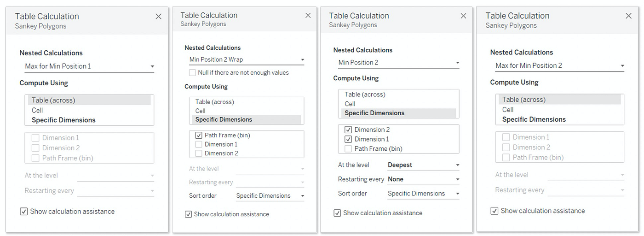Viewport: 644px width, 236px height.
Task: Uncheck Path Frame (bin) in Min Position 2 Wrap dialog
Action: (x=199, y=136)
